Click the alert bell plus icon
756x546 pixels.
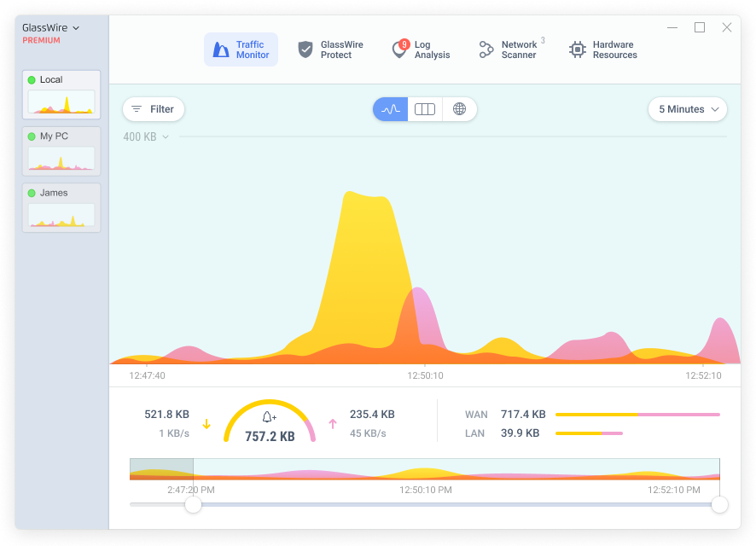[x=269, y=417]
